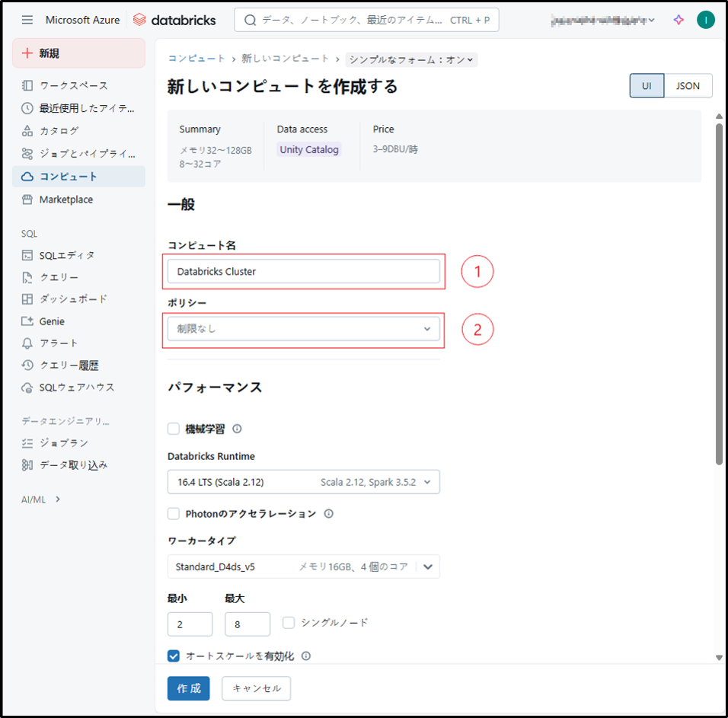728x718 pixels.
Task: Click the 作成 button
Action: point(188,688)
